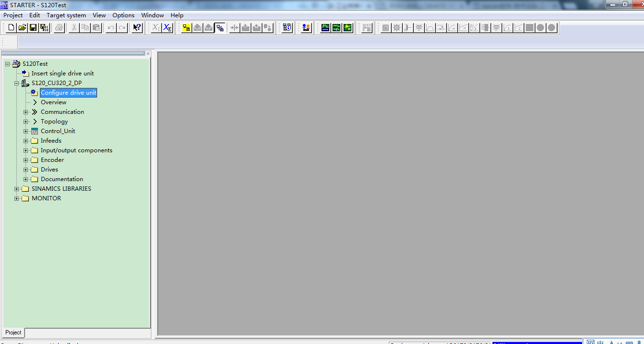Click the print icon in the toolbar
This screenshot has width=644, height=344.
pyautogui.click(x=59, y=28)
